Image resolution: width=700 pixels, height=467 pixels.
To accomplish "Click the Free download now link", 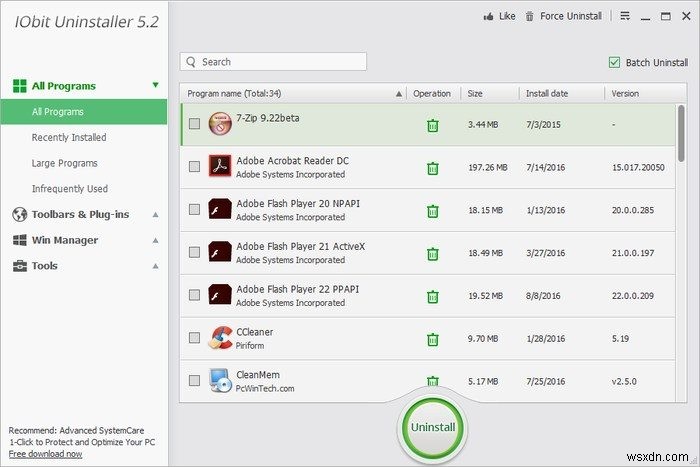I will tap(45, 454).
